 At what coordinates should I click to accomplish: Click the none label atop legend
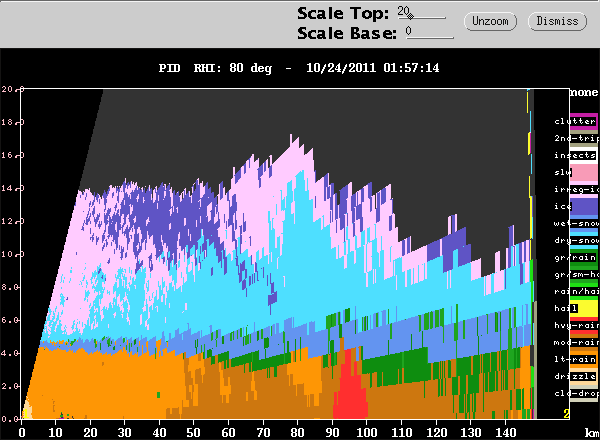tap(583, 92)
